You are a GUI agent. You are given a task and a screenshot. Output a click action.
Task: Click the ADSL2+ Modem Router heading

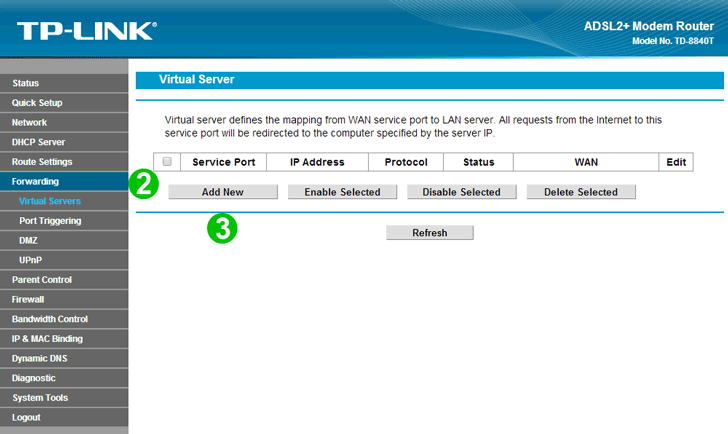click(649, 26)
